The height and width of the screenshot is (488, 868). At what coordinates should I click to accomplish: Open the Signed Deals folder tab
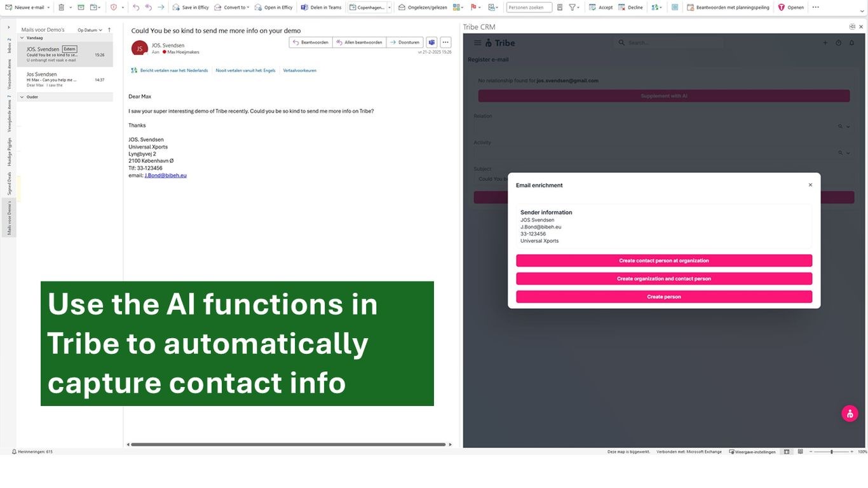[9, 183]
